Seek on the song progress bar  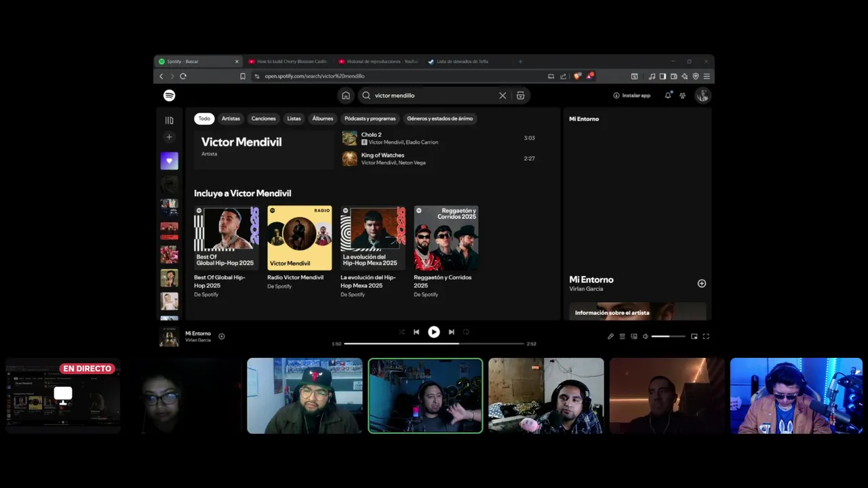pyautogui.click(x=434, y=344)
